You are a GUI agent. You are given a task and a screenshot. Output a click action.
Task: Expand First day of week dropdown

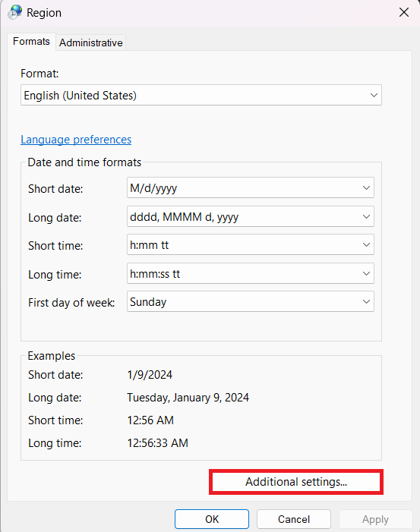[x=366, y=301]
